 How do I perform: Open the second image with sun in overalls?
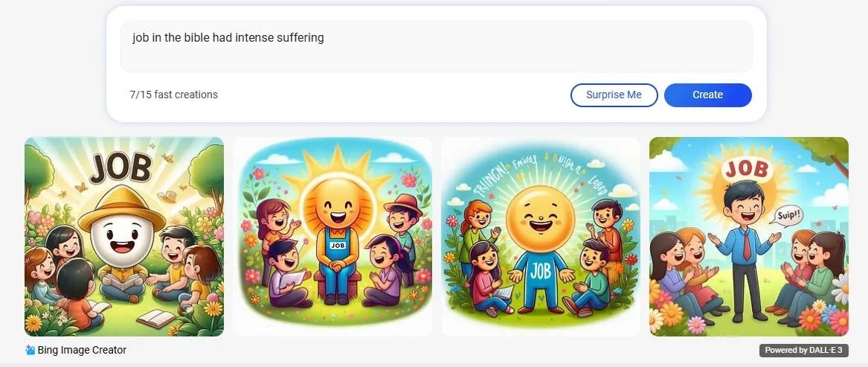click(332, 237)
